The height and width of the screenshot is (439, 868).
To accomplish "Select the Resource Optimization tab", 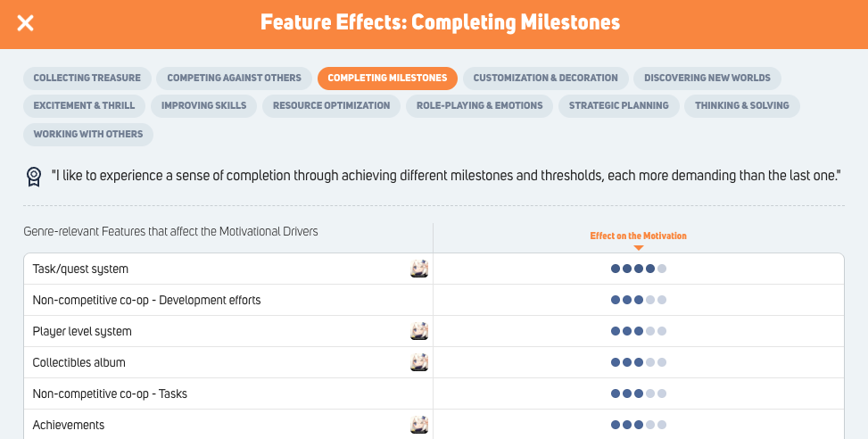I will tap(331, 106).
